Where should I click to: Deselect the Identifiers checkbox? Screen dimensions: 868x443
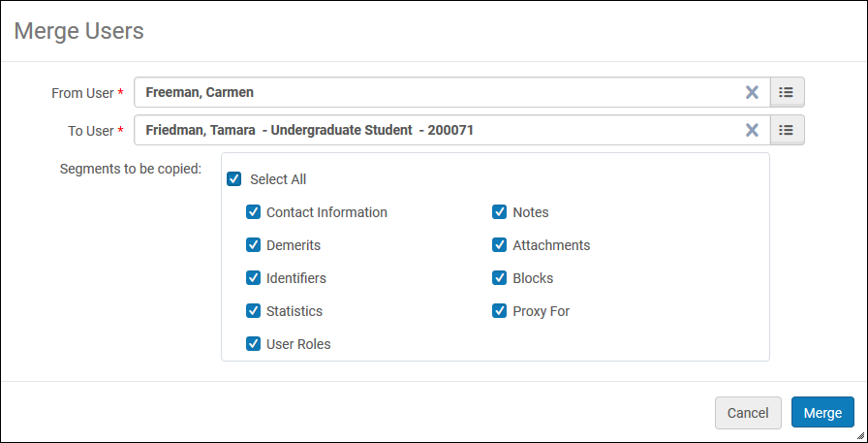point(253,278)
